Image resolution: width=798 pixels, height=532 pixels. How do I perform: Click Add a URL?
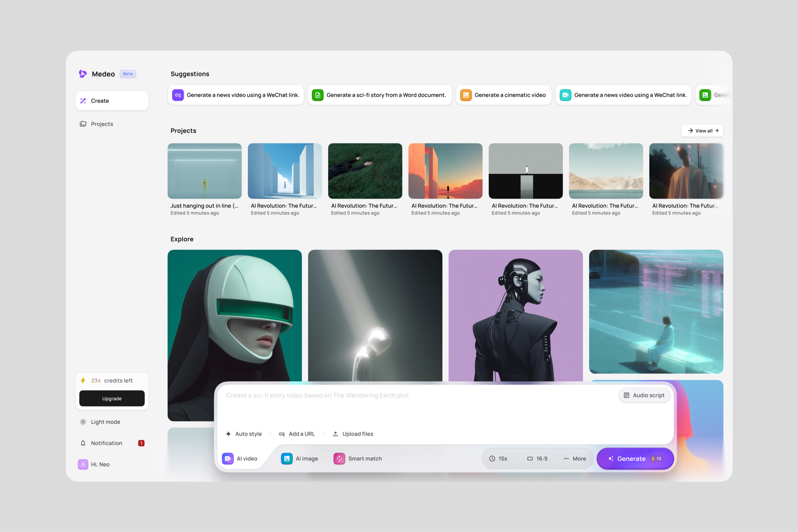tap(297, 434)
